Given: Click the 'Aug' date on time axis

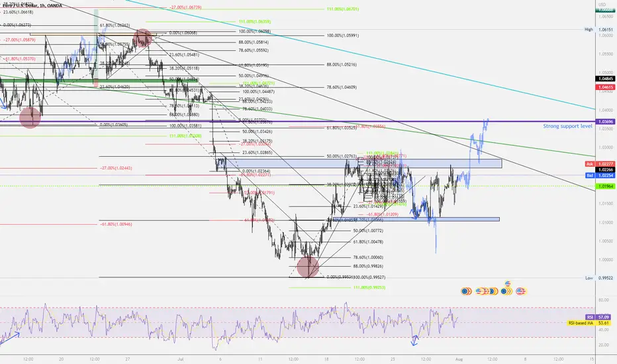Looking at the screenshot, I should click(458, 359).
